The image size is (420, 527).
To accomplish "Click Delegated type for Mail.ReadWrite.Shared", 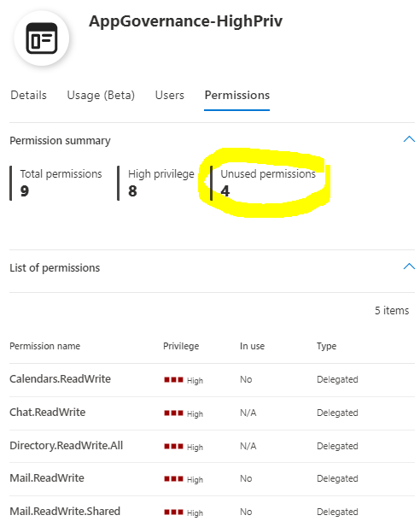I will (x=337, y=512).
